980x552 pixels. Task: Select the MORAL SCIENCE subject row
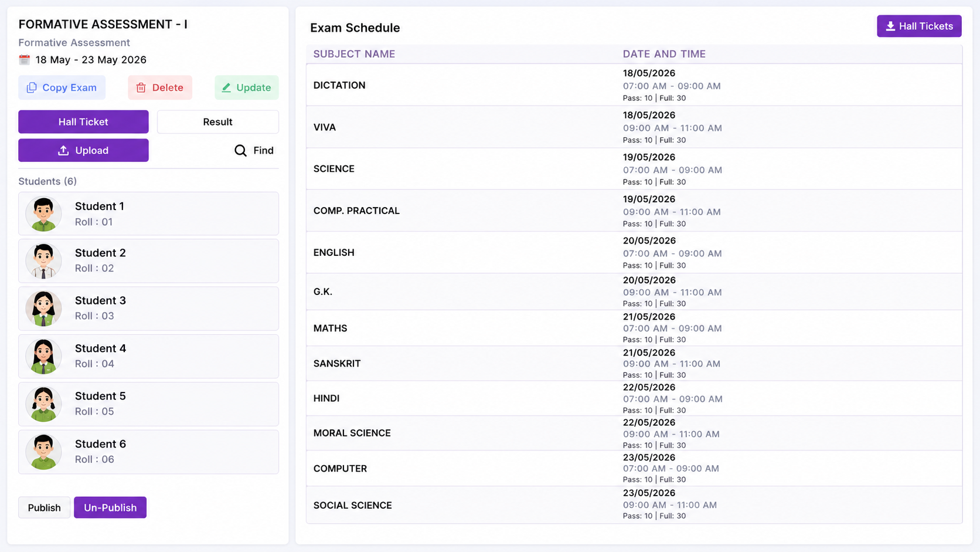pos(634,433)
